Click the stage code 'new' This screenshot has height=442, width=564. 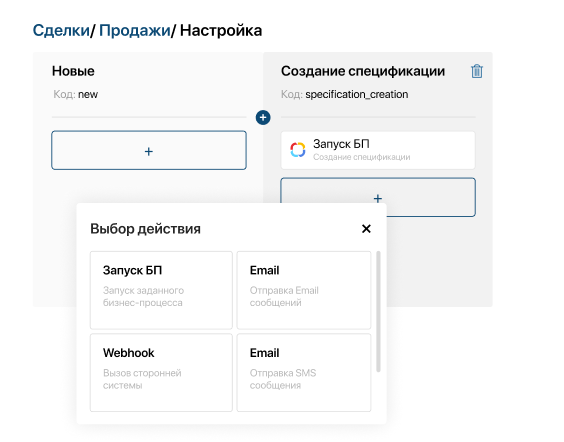click(x=88, y=94)
